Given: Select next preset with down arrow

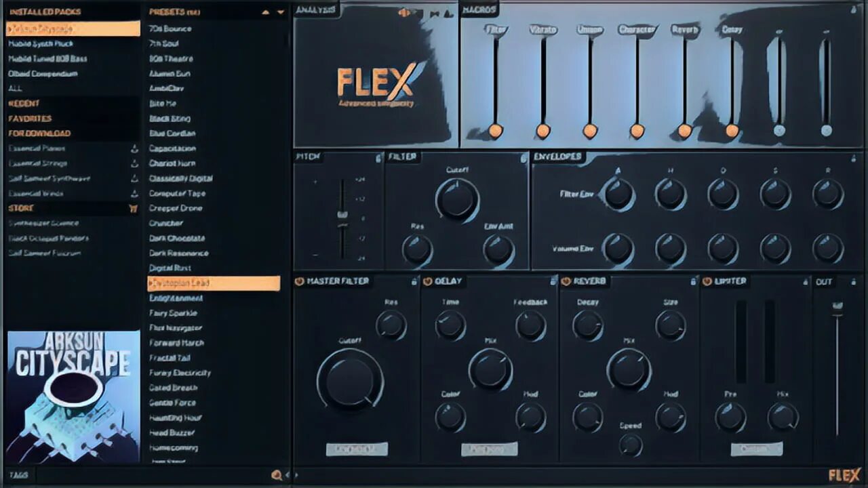Looking at the screenshot, I should (281, 12).
